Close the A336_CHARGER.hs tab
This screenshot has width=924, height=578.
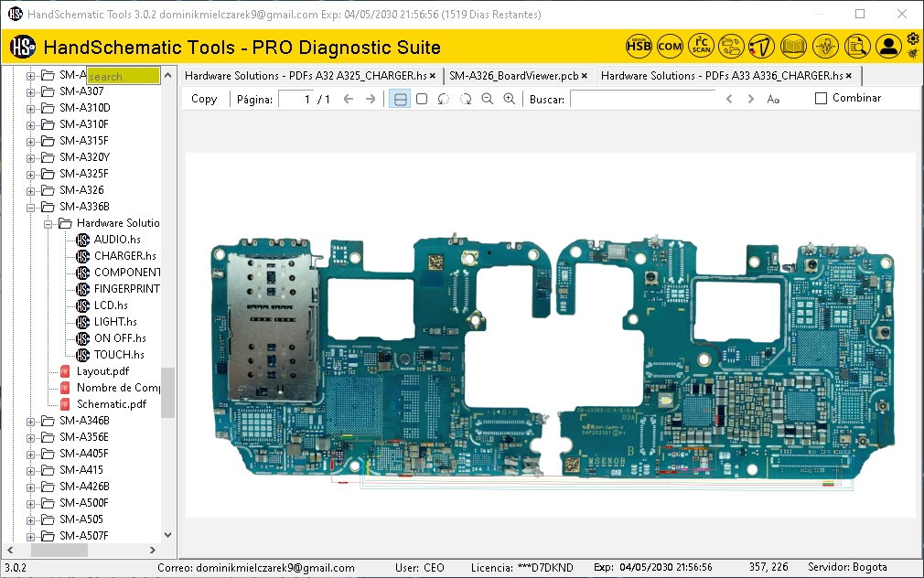[x=849, y=76]
